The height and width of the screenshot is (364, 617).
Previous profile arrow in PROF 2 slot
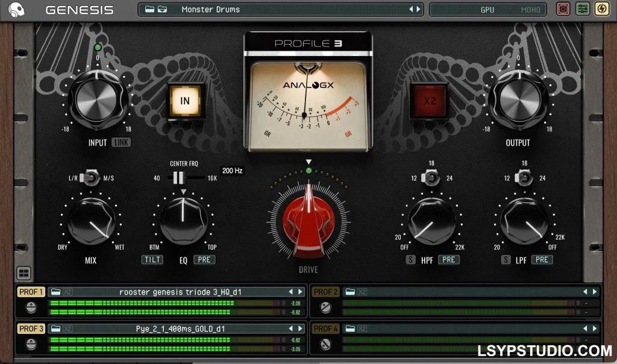coord(585,292)
